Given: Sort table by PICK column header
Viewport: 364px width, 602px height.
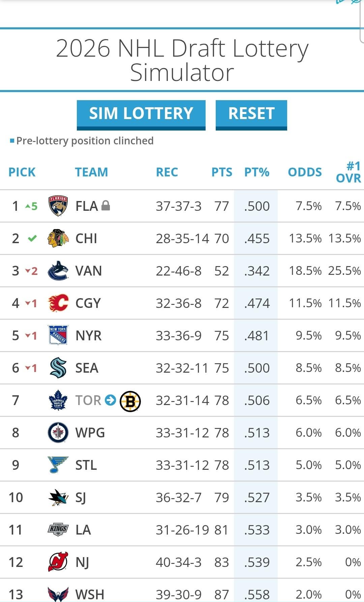Looking at the screenshot, I should [x=22, y=172].
